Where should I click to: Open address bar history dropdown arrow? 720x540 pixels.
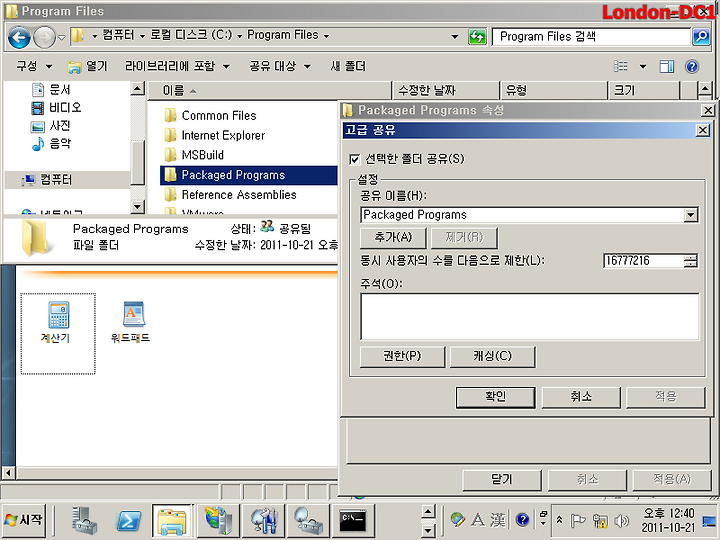tap(455, 36)
